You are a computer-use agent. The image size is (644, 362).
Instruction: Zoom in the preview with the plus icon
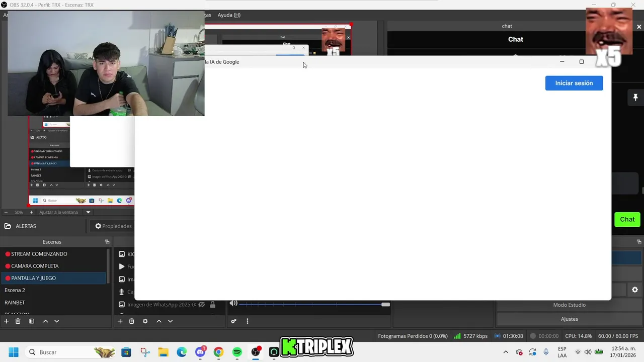point(31,212)
